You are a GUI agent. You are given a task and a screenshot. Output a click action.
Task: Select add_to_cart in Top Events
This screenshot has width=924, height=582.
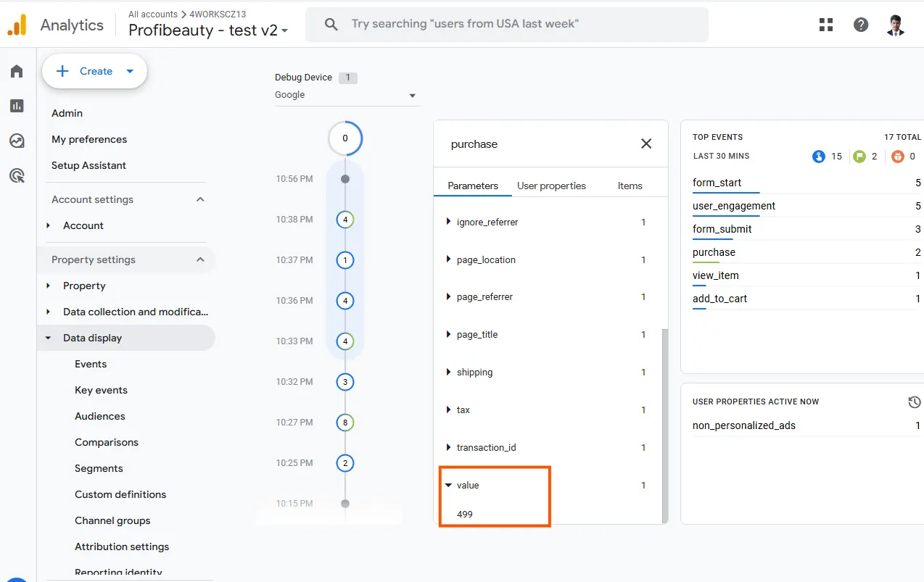719,299
